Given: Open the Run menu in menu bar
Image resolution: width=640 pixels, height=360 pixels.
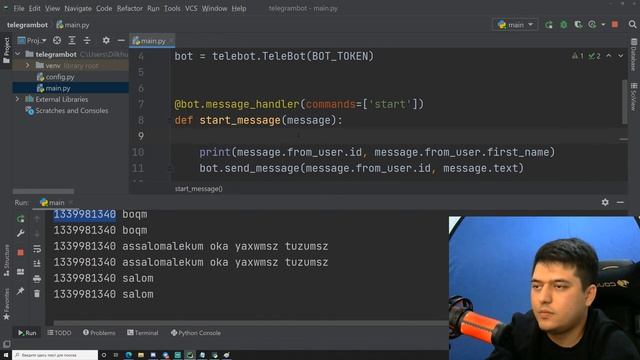Looking at the screenshot, I should click(153, 8).
